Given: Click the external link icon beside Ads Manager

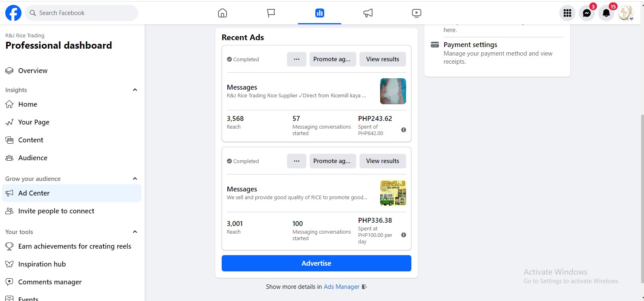Looking at the screenshot, I should coord(364,287).
